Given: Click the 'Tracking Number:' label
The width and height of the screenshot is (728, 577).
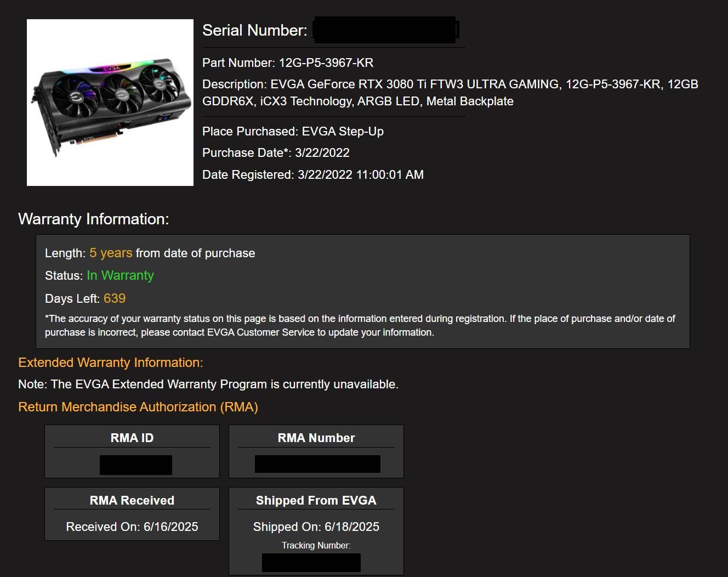Looking at the screenshot, I should point(316,545).
